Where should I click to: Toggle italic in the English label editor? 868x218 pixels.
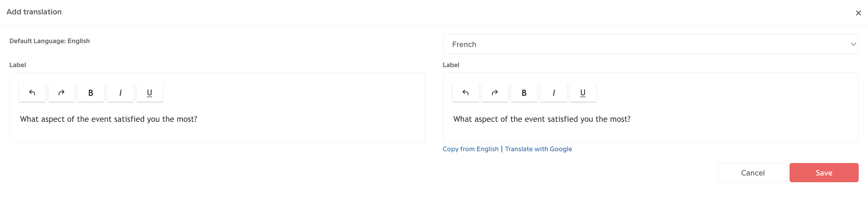pos(120,92)
